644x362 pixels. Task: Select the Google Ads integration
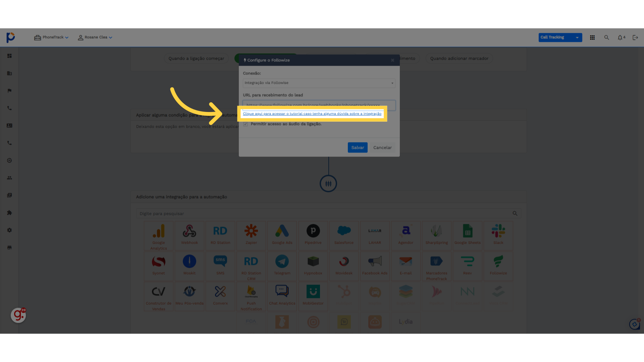coord(282,236)
